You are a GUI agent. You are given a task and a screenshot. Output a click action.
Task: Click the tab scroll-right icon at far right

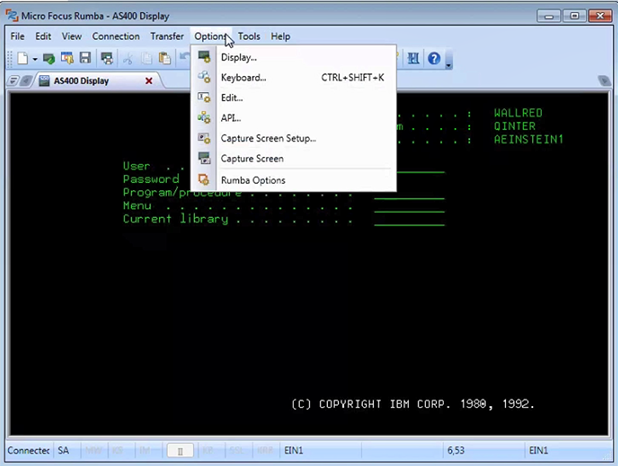click(x=604, y=80)
